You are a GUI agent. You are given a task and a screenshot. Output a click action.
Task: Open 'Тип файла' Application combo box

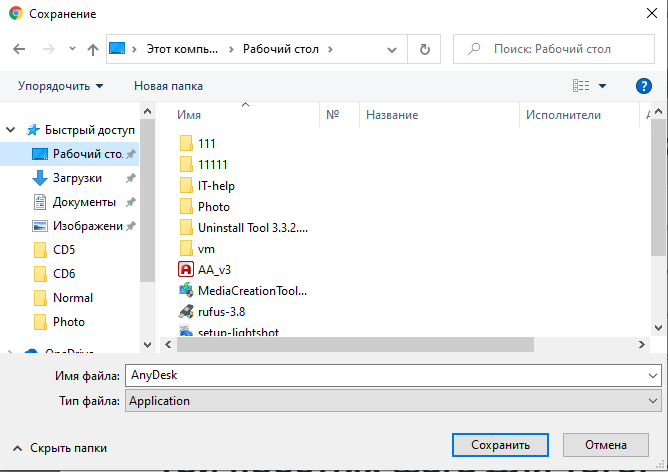393,401
